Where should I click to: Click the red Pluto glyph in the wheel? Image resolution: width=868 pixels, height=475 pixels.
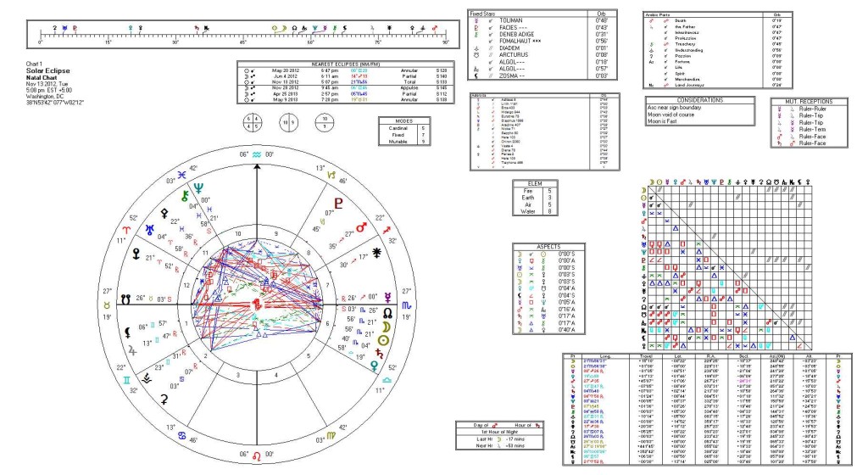(x=341, y=204)
